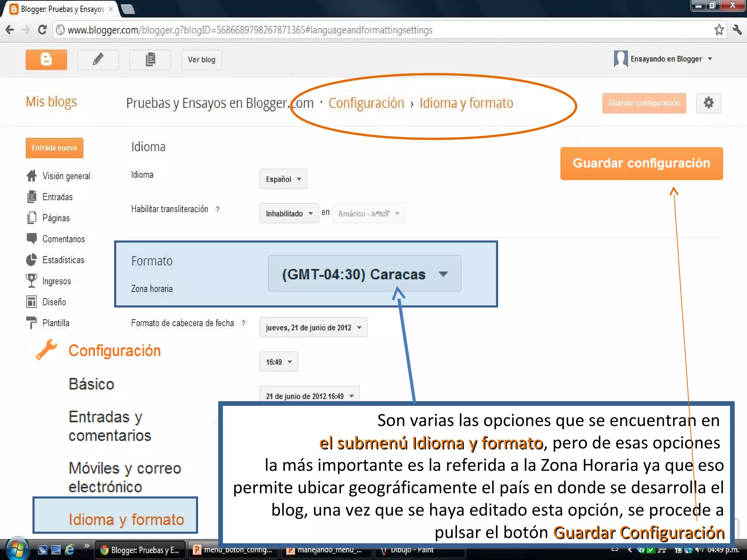Click the browser back arrow
The image size is (747, 560).
pyautogui.click(x=10, y=30)
